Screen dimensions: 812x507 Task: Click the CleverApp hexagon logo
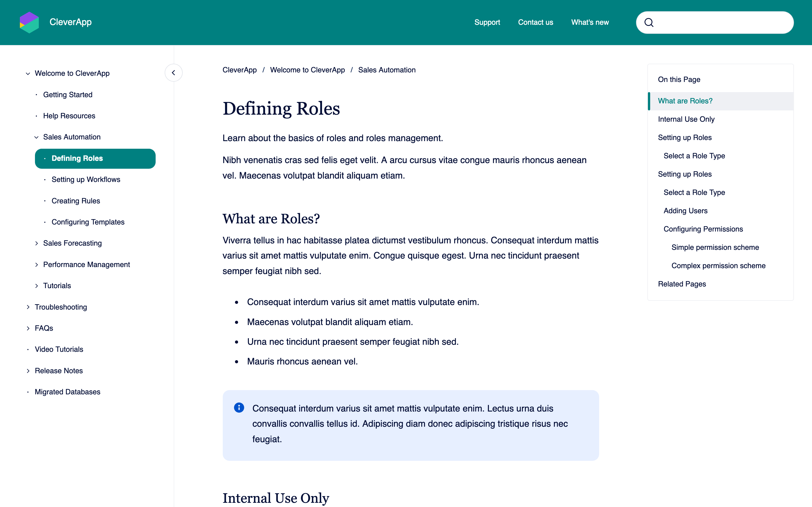29,22
